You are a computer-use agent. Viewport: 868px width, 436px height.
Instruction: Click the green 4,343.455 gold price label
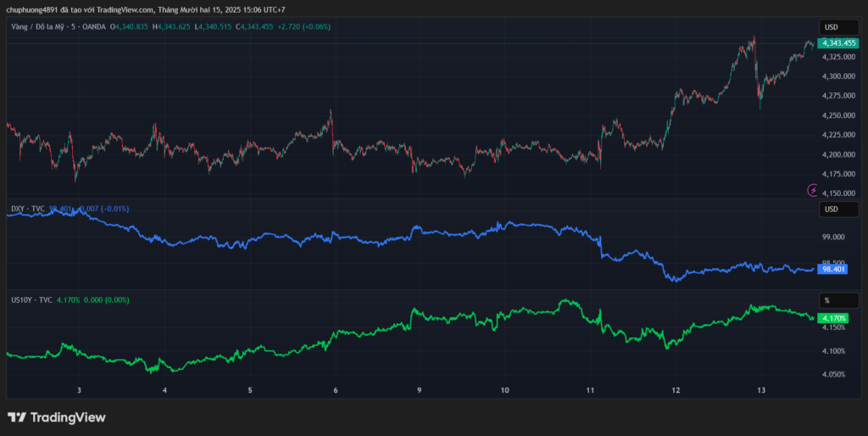point(840,43)
